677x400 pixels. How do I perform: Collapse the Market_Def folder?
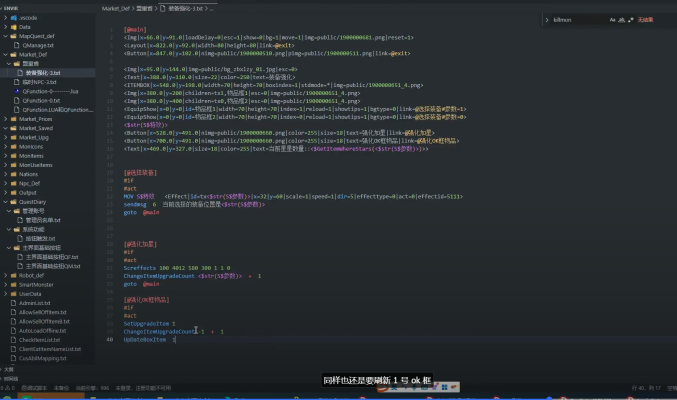(x=7, y=54)
